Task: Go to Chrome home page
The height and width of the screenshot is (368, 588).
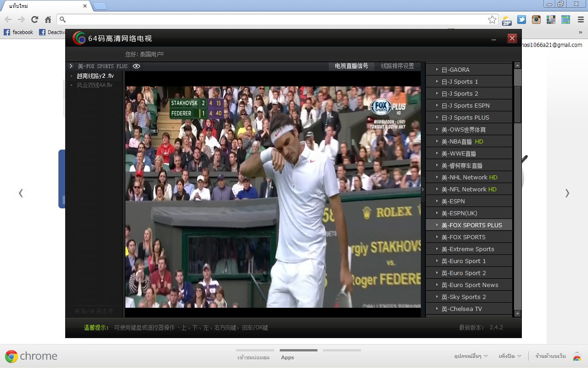Action: (48, 19)
